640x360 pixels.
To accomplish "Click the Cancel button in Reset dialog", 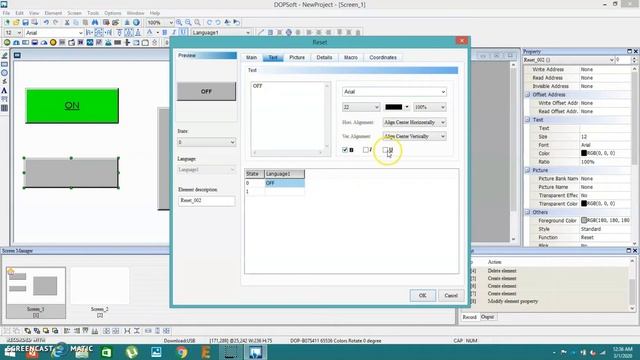I will tap(451, 296).
